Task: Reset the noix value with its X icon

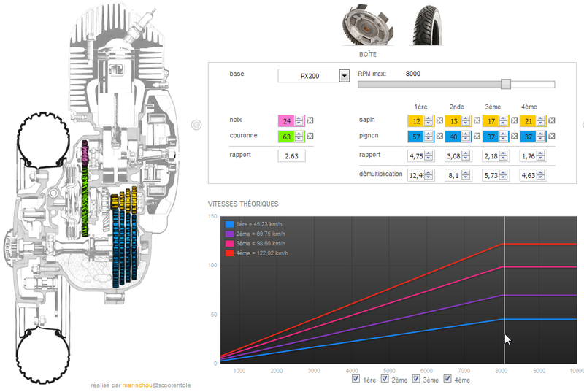Action: click(310, 120)
